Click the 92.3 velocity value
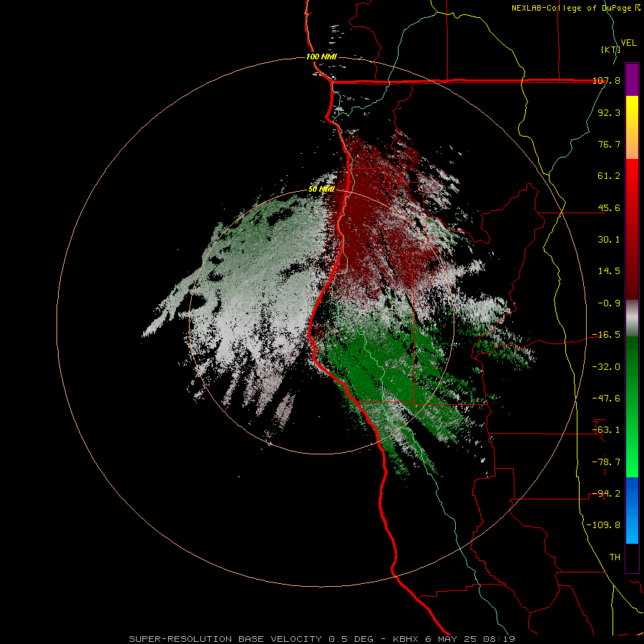This screenshot has height=644, width=644. [x=609, y=112]
